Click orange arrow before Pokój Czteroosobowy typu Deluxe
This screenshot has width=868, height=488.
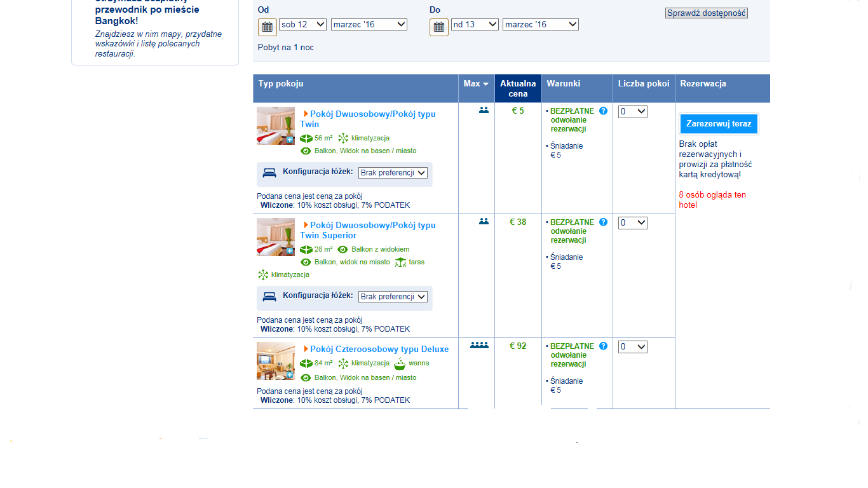click(x=306, y=349)
